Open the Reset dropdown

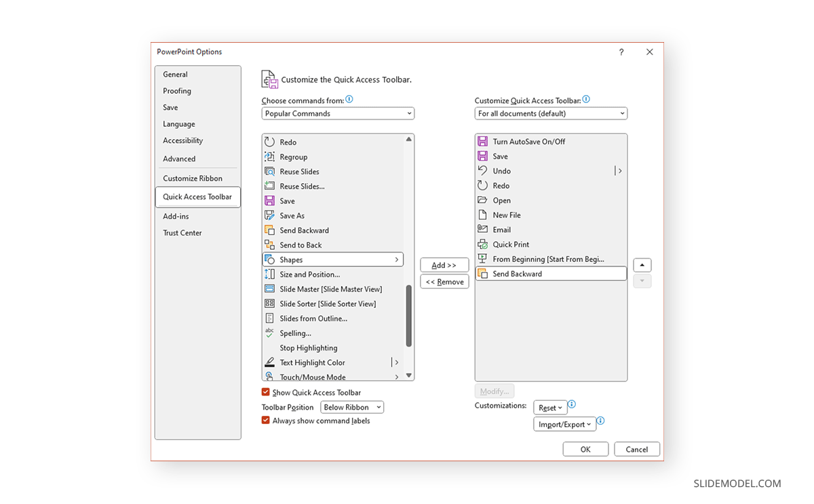(x=550, y=408)
